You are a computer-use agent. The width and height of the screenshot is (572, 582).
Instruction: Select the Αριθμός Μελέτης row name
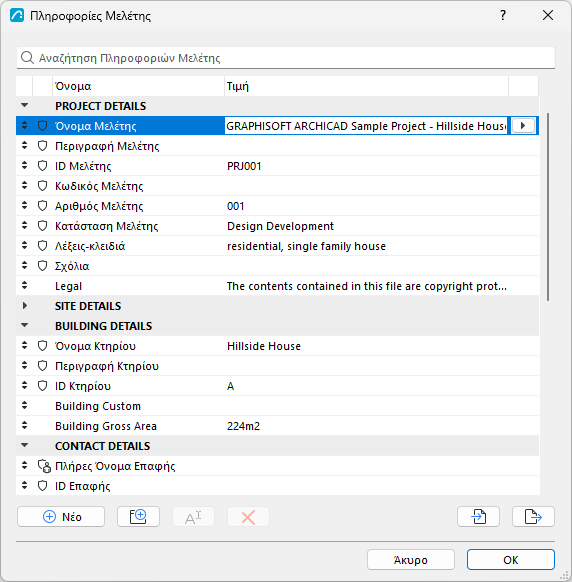(x=99, y=206)
